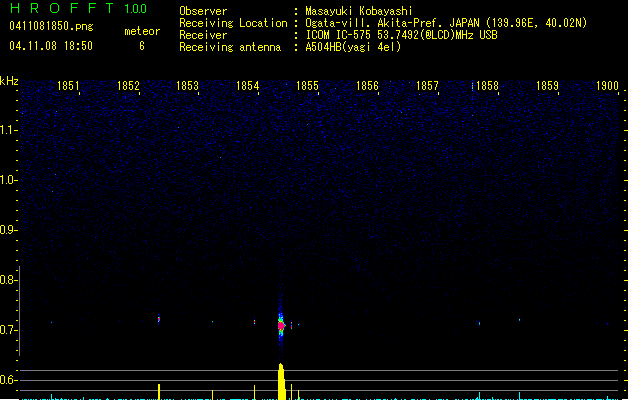Click the 1856 time axis label
The image size is (629, 400).
point(367,86)
